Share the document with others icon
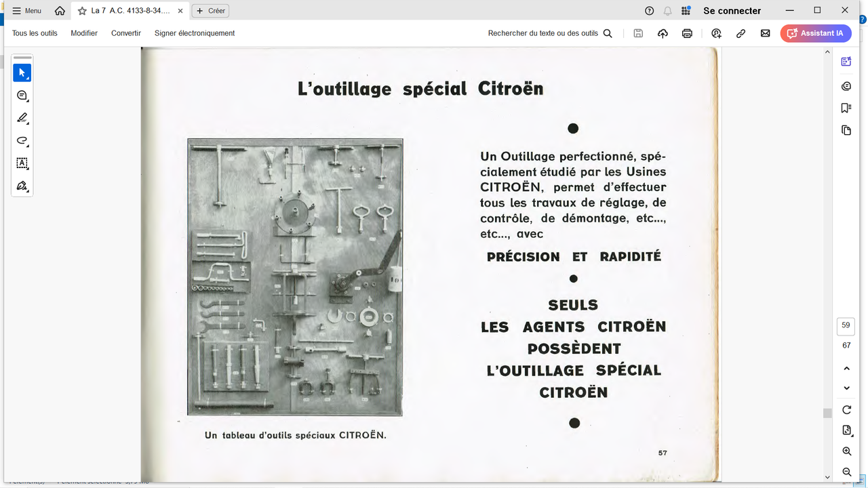 [x=716, y=33]
